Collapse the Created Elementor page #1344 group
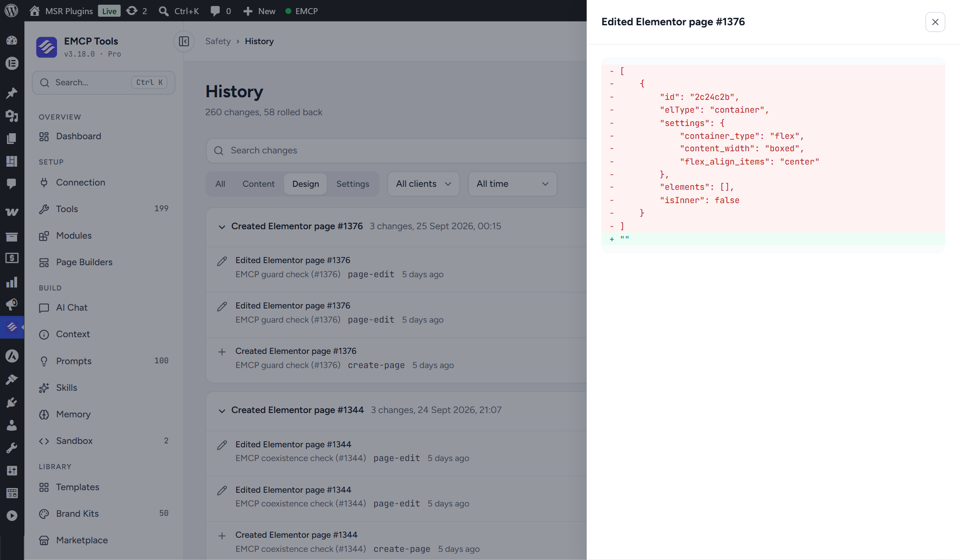This screenshot has height=560, width=960. click(x=222, y=410)
